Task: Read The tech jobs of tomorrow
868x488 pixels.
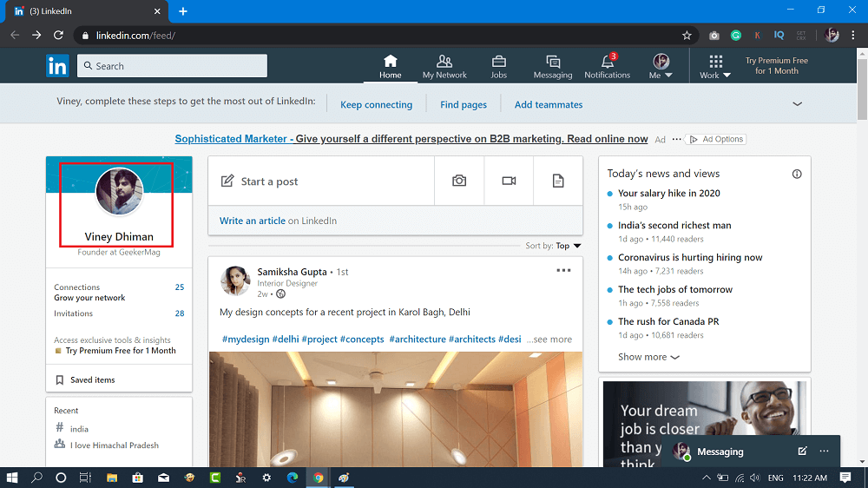Action: [x=674, y=290]
